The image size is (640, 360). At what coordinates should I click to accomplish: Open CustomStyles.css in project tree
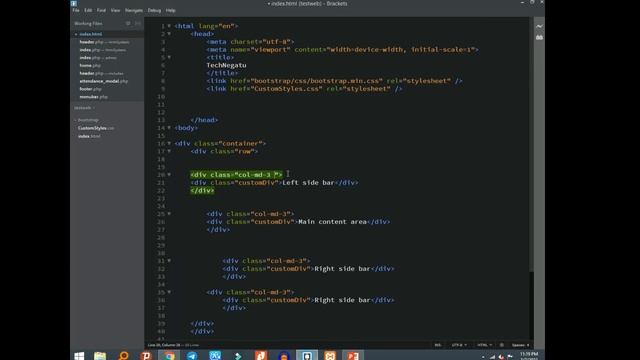pyautogui.click(x=96, y=128)
